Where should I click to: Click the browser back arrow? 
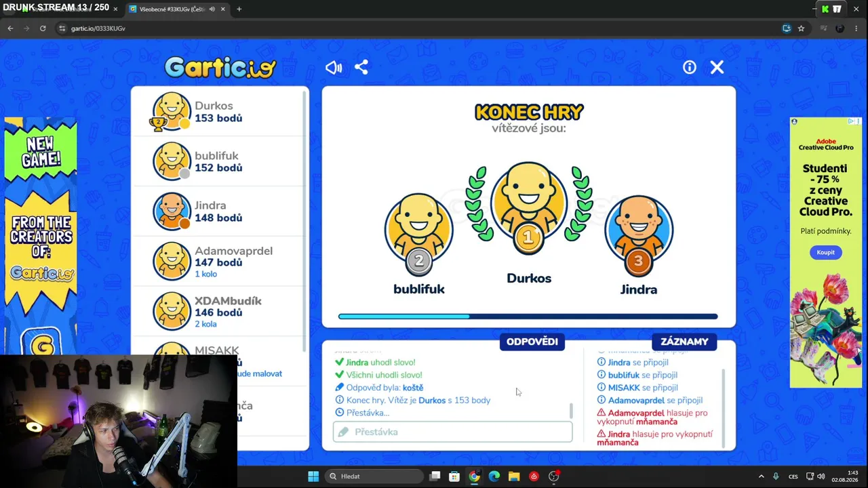[x=10, y=28]
